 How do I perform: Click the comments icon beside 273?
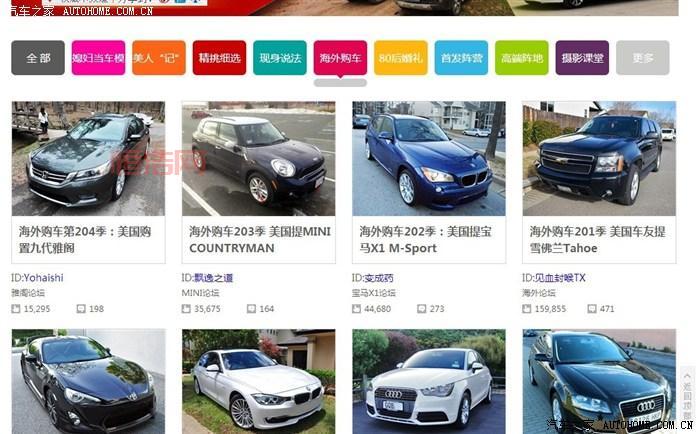tap(421, 309)
